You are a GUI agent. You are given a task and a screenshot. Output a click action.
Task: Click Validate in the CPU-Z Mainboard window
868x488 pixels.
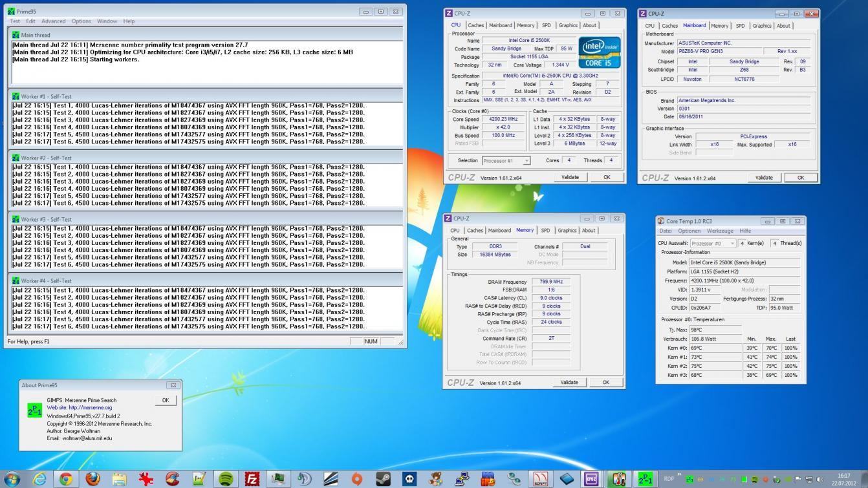pos(764,178)
